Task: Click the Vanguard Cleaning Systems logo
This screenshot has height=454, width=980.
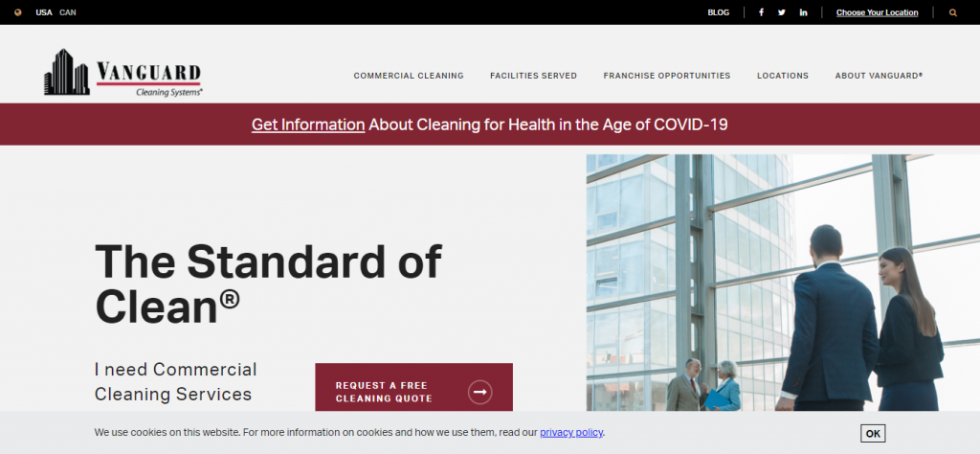Action: pyautogui.click(x=122, y=73)
